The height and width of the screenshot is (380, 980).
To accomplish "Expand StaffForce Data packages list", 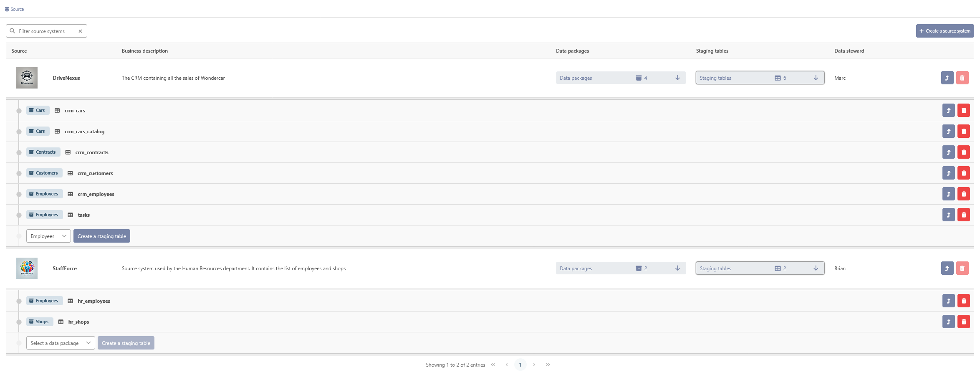I will (621, 268).
